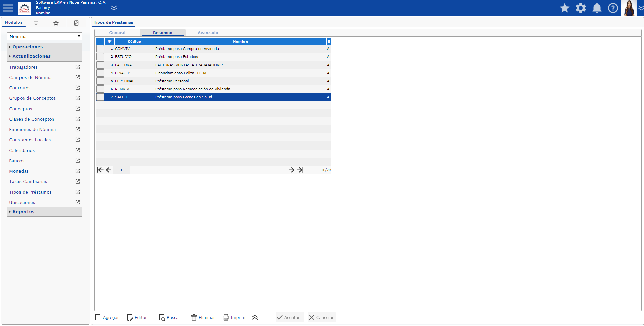Go to the last page arrow
Screen dimensions: 644x326
click(300, 170)
